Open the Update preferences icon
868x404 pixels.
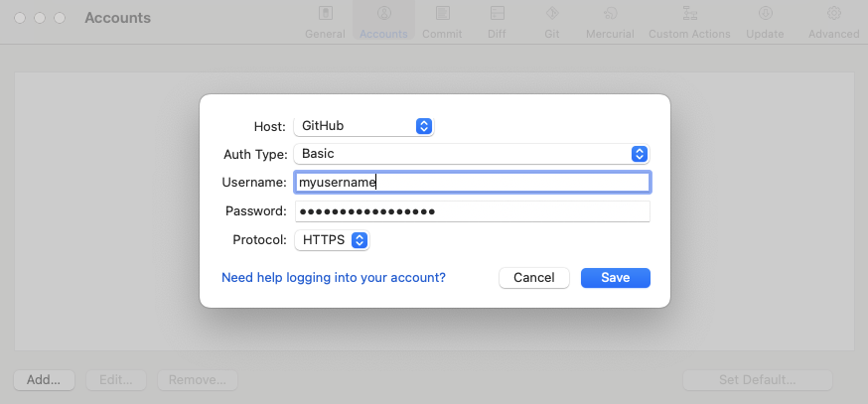[765, 13]
